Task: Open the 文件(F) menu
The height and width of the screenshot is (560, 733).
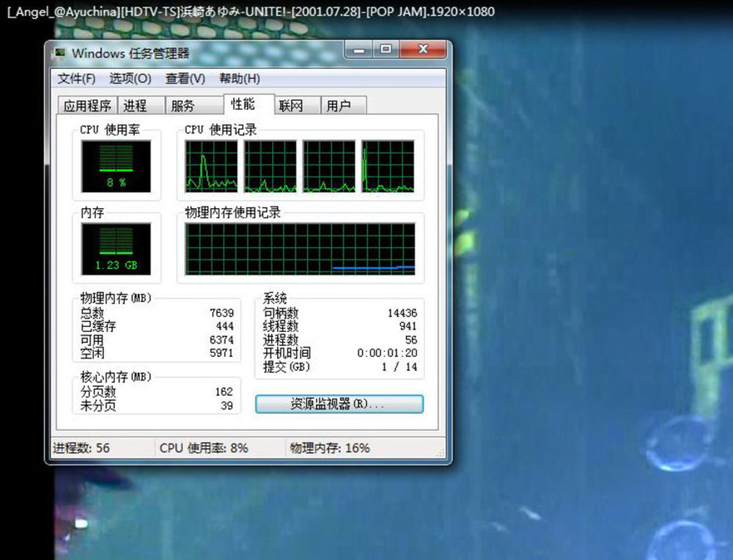Action: [x=77, y=78]
